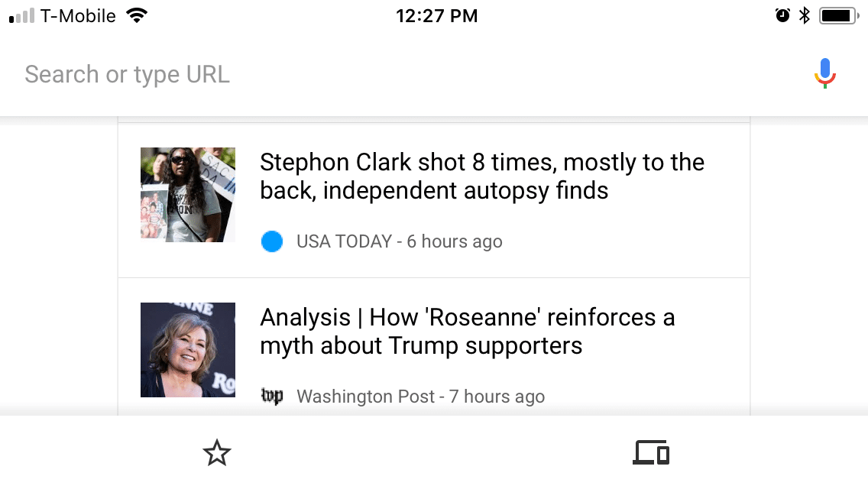The image size is (868, 489).
Task: Tap the cellular signal bars
Action: pos(21,16)
